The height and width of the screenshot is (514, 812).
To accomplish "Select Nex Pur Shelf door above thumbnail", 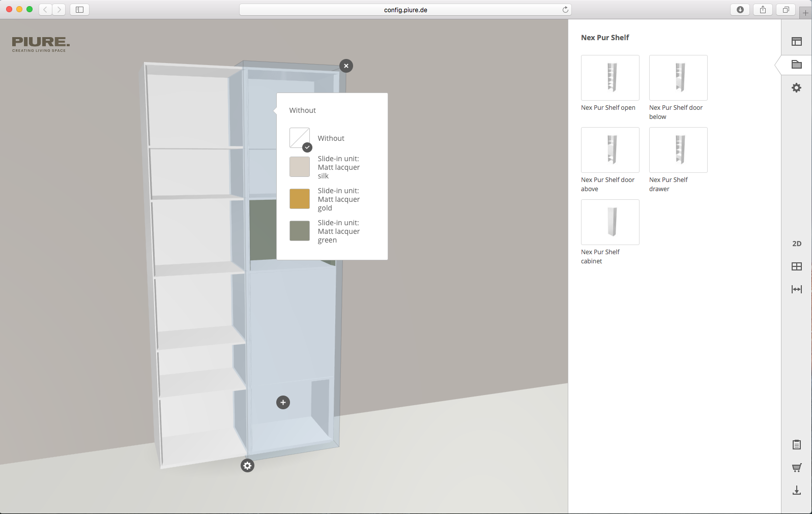I will tap(610, 150).
